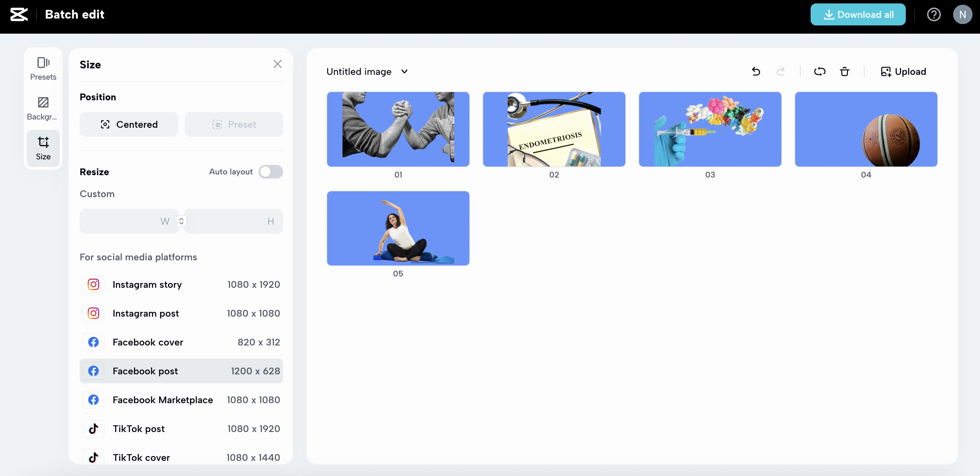Click the CapCut logo icon
This screenshot has width=980, height=476.
click(19, 14)
